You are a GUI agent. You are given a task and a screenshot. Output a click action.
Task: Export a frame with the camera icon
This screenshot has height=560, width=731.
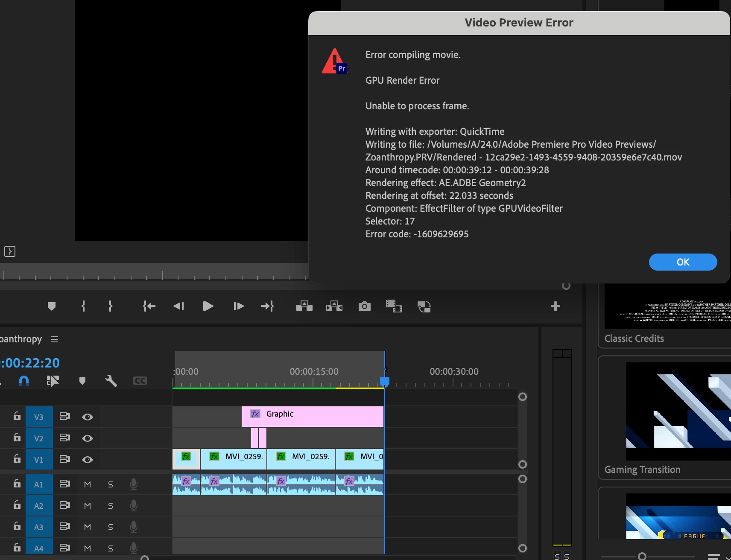tap(364, 306)
